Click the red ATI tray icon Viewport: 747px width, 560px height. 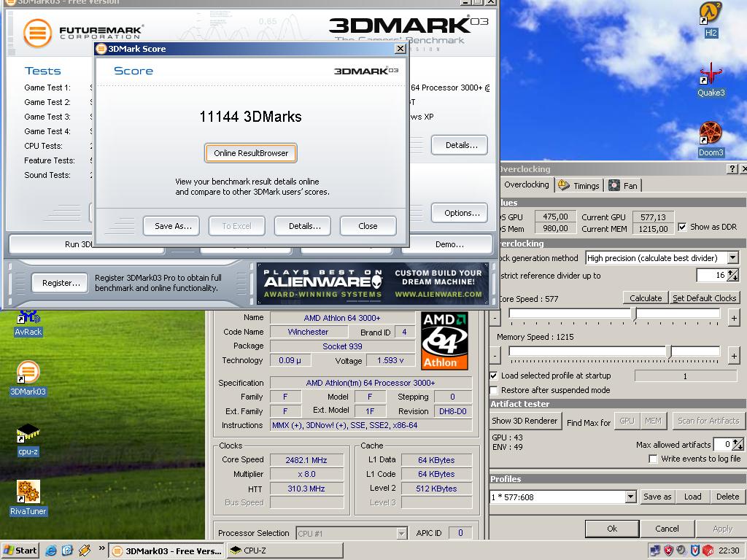coord(708,551)
